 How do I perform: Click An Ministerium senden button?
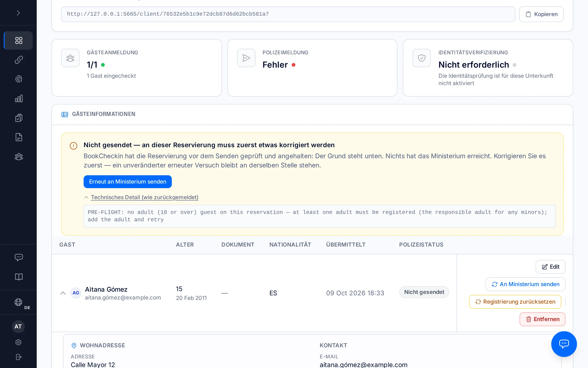click(x=525, y=284)
